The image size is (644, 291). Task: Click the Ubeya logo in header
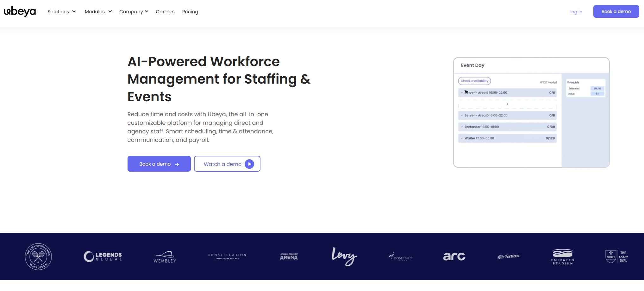point(20,11)
